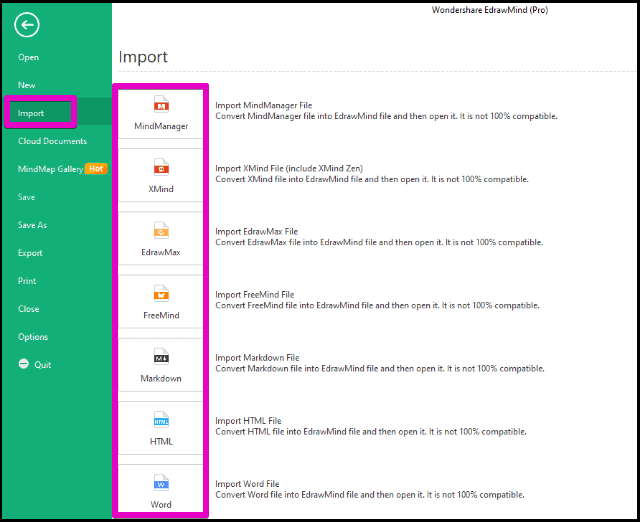640x522 pixels.
Task: Click the Quit label
Action: coord(43,365)
